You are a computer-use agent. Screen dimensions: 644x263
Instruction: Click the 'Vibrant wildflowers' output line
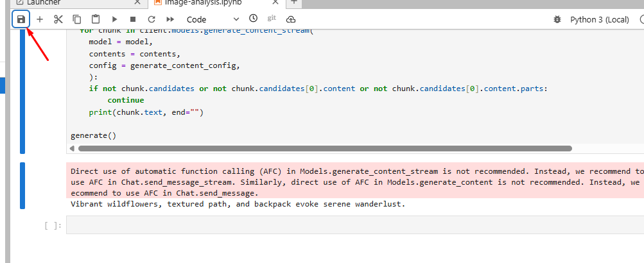[x=238, y=204]
